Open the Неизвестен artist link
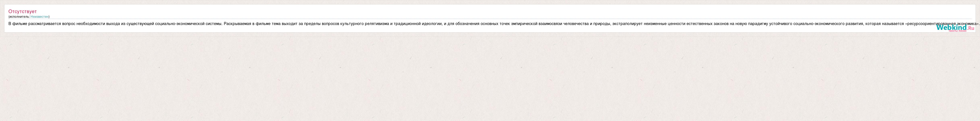 [x=40, y=17]
